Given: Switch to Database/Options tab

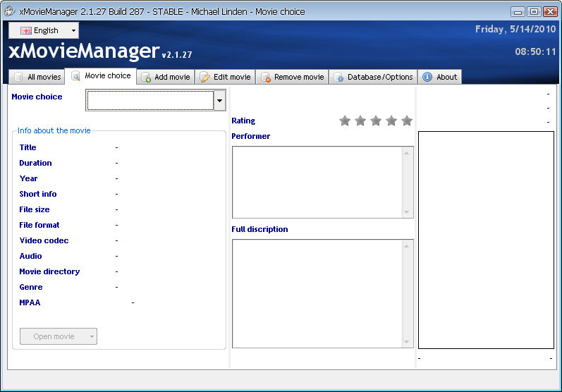Looking at the screenshot, I should (373, 77).
